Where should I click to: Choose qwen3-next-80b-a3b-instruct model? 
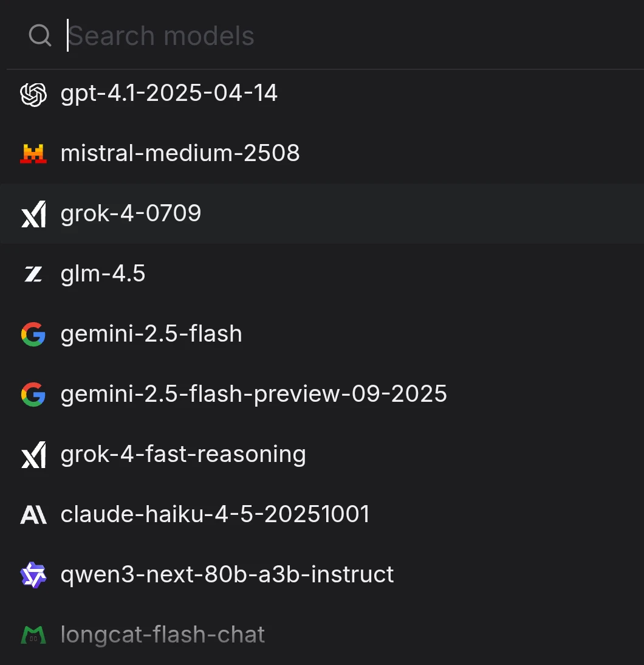227,574
